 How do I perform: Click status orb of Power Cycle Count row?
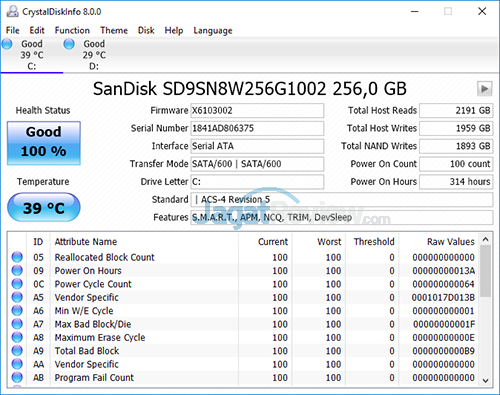17,284
